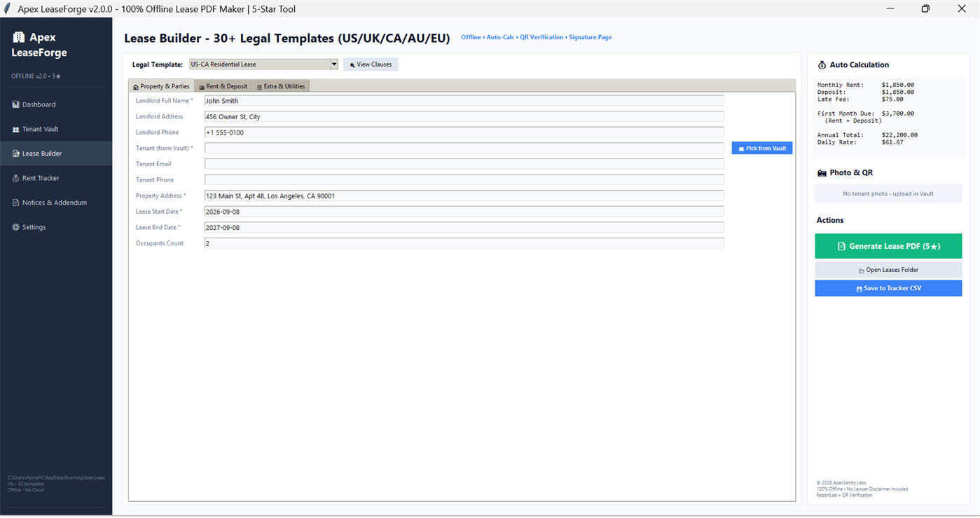Generate Lease PDF with green button
The height and width of the screenshot is (518, 980).
pyautogui.click(x=888, y=246)
